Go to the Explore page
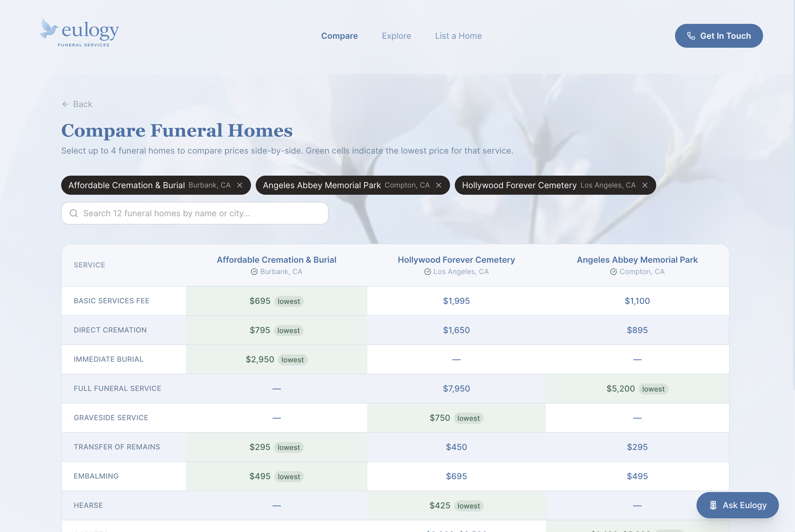 coord(396,36)
